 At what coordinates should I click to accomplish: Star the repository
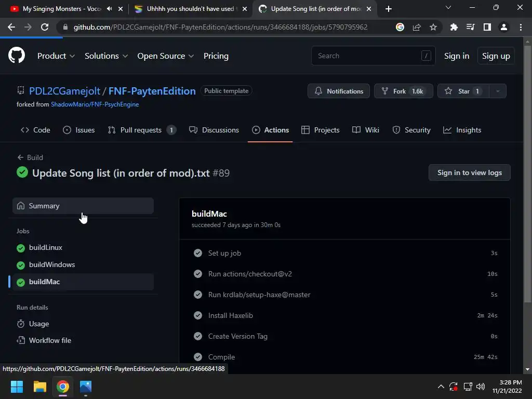pos(463,91)
